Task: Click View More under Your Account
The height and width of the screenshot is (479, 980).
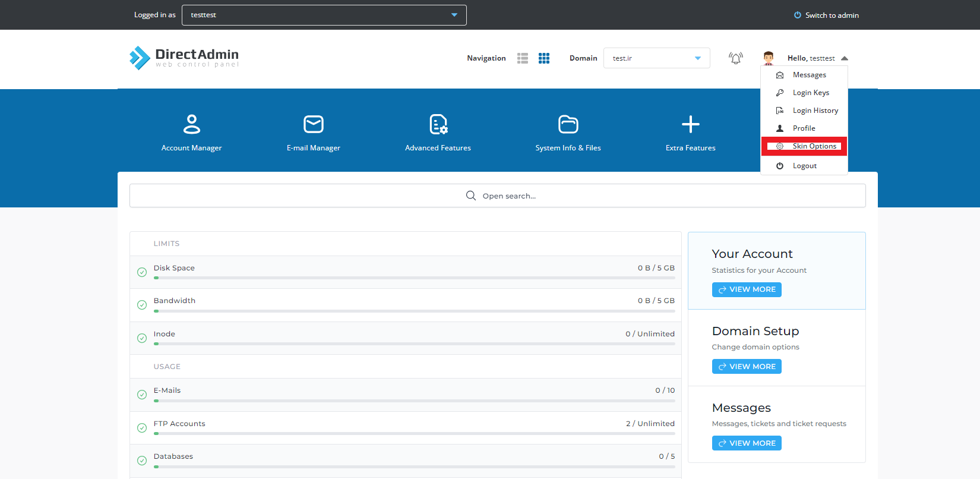Action: click(747, 289)
